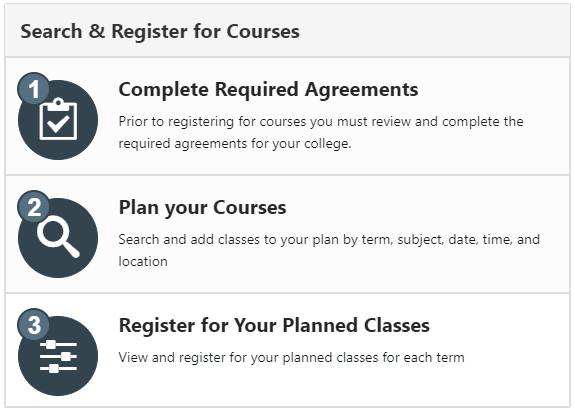Screen dimensions: 575x409
Task: Open Register for Your Planned Classes heading
Action: tap(274, 325)
